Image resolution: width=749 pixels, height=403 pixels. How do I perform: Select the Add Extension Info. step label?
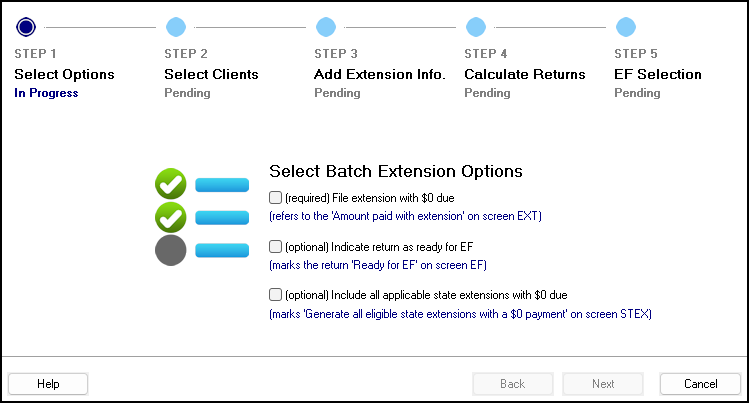[380, 74]
